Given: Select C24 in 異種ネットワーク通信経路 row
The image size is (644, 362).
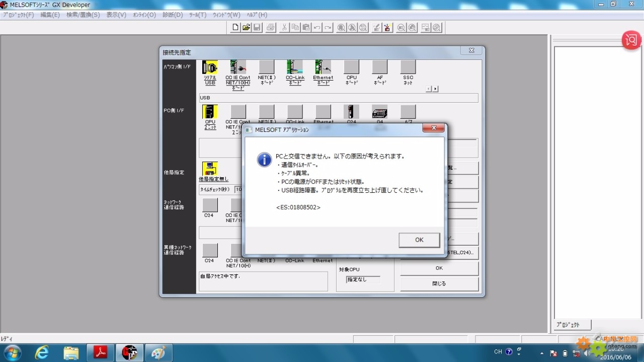Looking at the screenshot, I should coord(210,250).
